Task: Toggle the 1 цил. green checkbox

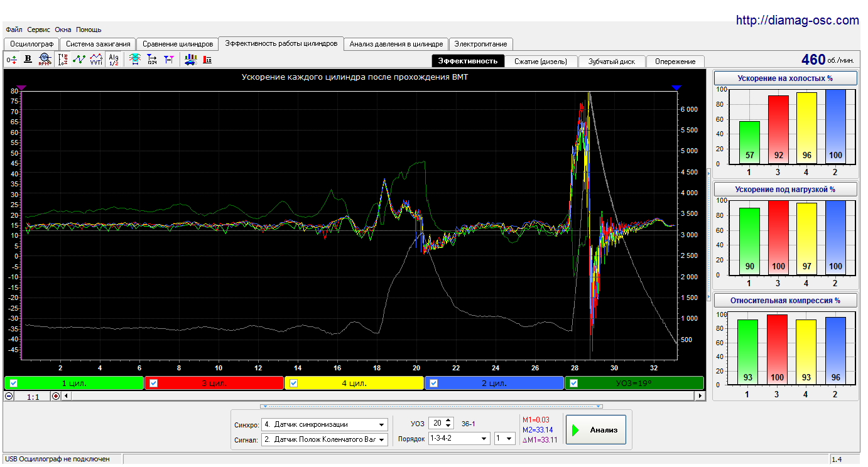Action: coord(14,383)
